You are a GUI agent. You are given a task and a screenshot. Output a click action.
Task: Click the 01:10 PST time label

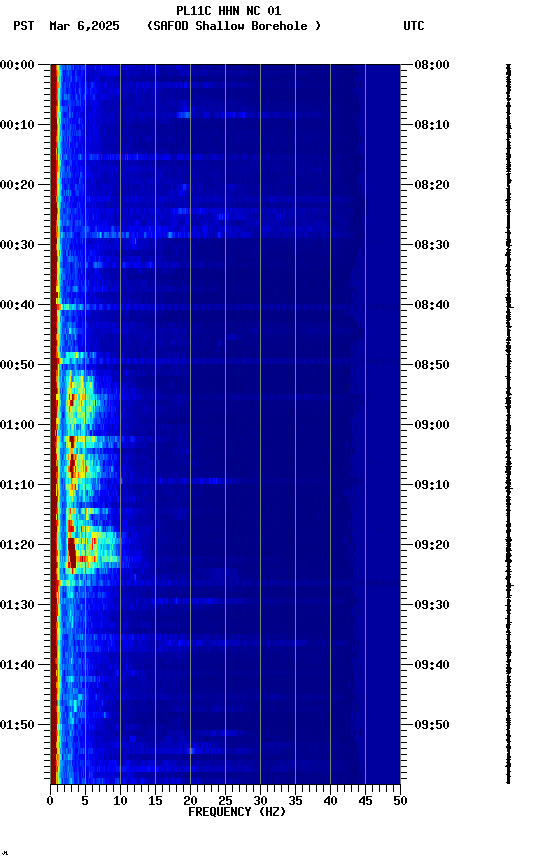coord(17,485)
